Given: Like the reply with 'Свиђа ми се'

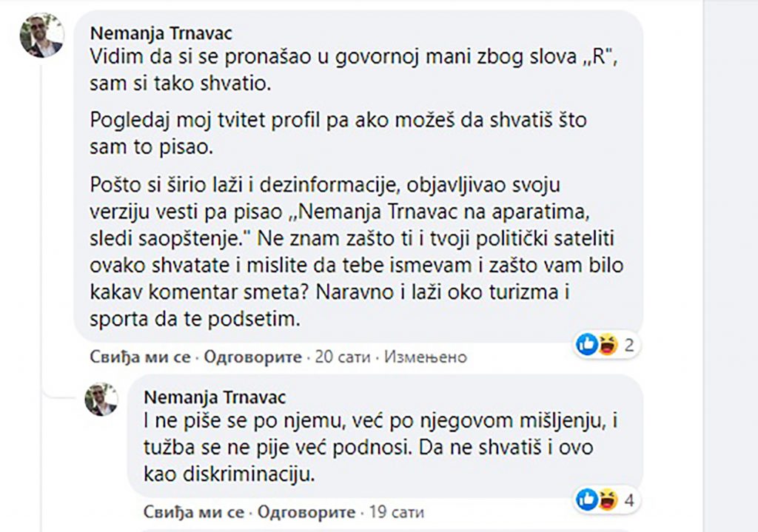Looking at the screenshot, I should 195,512.
